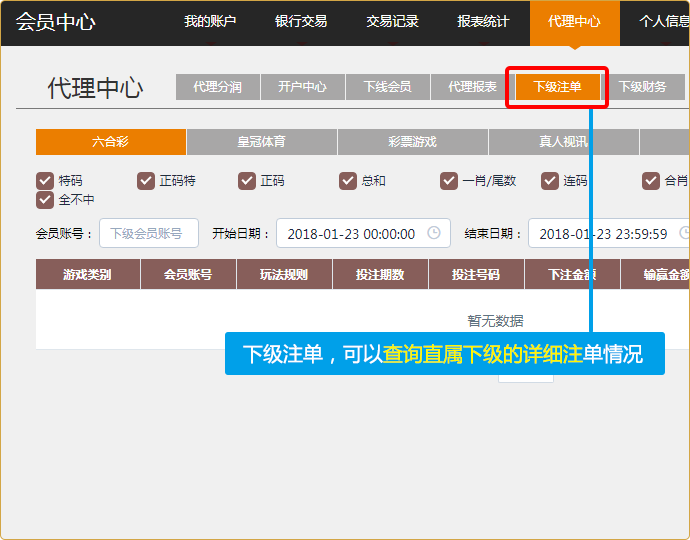The height and width of the screenshot is (540, 690).
Task: Open 交易记录 in top navigation
Action: tap(392, 22)
